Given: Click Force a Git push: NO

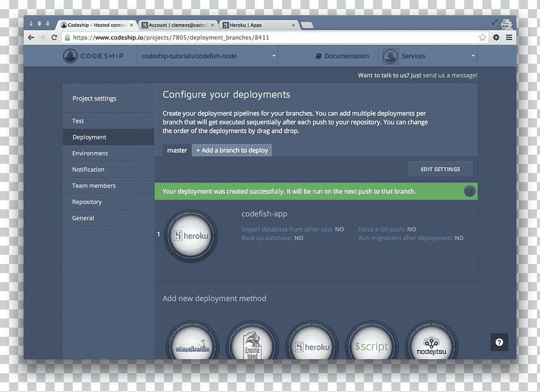Looking at the screenshot, I should coord(387,229).
